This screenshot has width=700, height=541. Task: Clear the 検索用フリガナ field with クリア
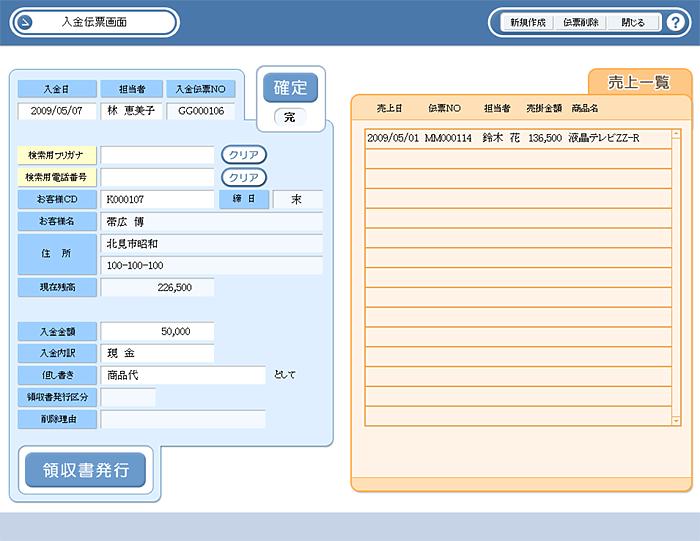click(x=243, y=155)
